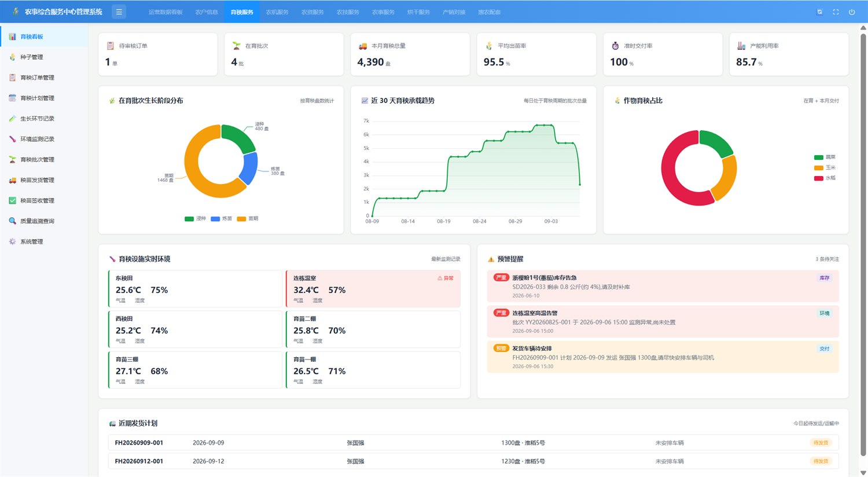Open 育秧批次管理 via its seedling icon

click(x=12, y=160)
